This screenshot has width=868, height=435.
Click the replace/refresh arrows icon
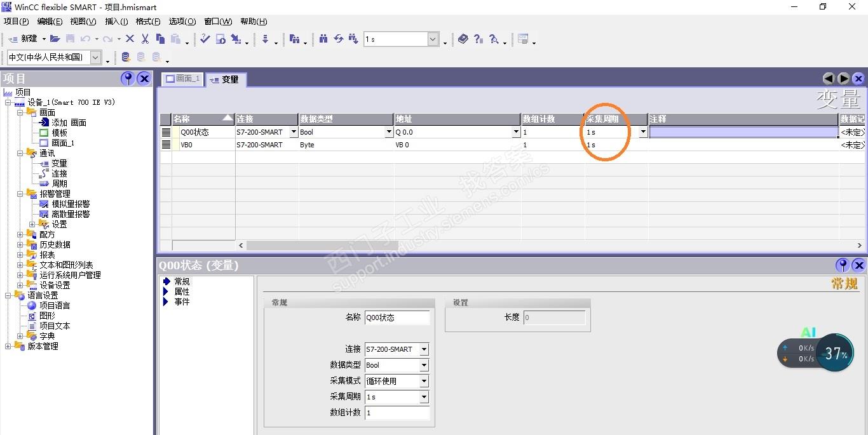[x=338, y=39]
